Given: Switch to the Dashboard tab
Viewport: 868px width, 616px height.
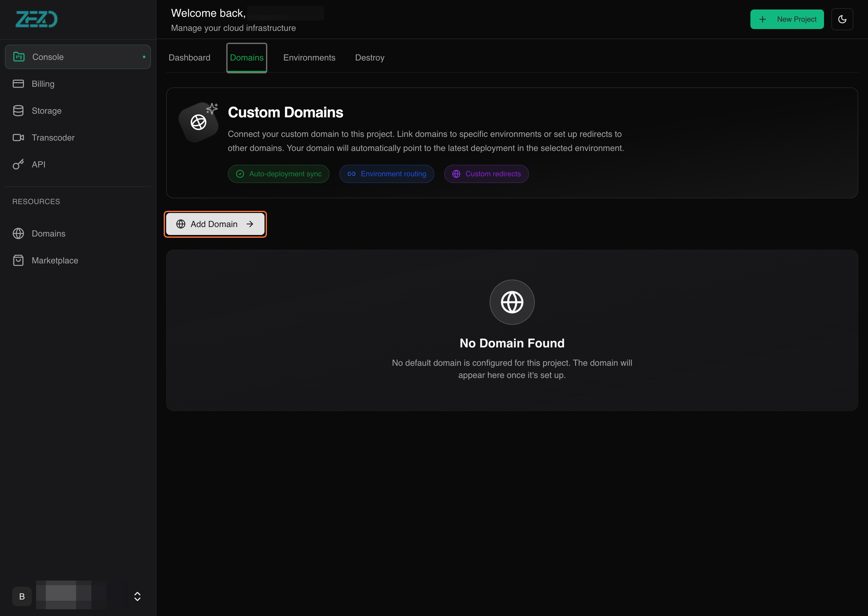Looking at the screenshot, I should pyautogui.click(x=189, y=58).
